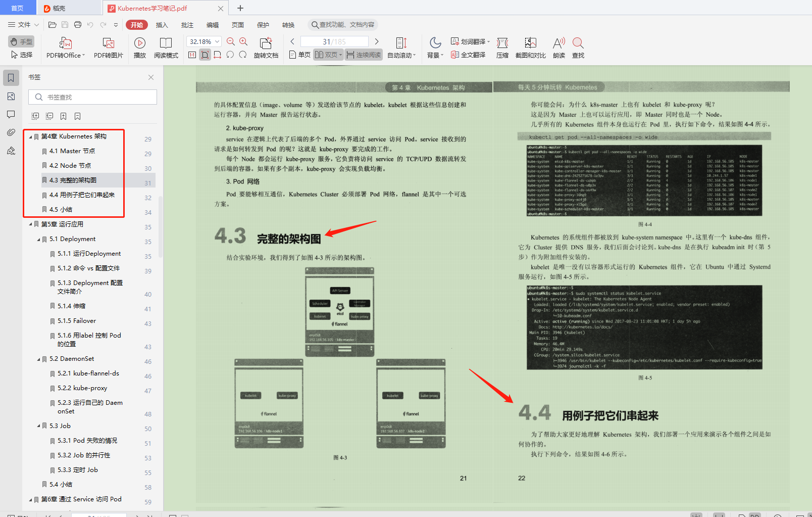This screenshot has height=517, width=812.
Task: Select the Hand (手型) tool
Action: coord(21,41)
